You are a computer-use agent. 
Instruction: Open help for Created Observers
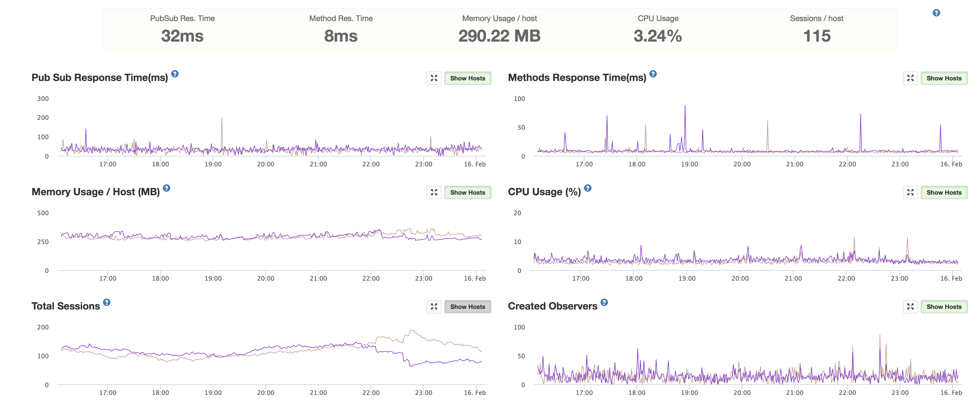click(x=604, y=303)
